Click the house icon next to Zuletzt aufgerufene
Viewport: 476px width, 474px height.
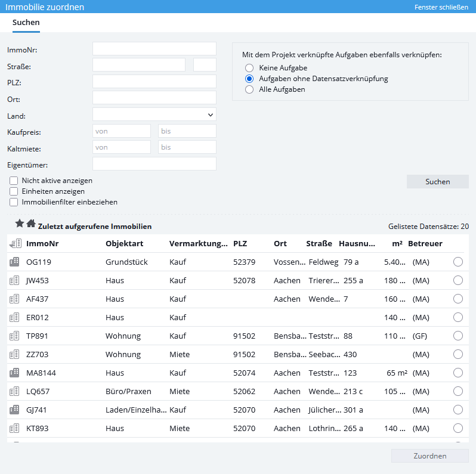coord(31,224)
